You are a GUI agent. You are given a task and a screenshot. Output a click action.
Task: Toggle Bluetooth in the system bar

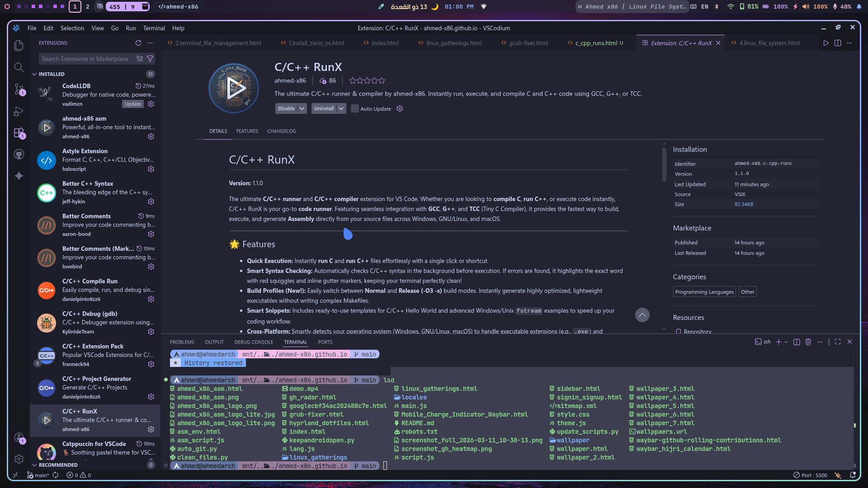717,6
